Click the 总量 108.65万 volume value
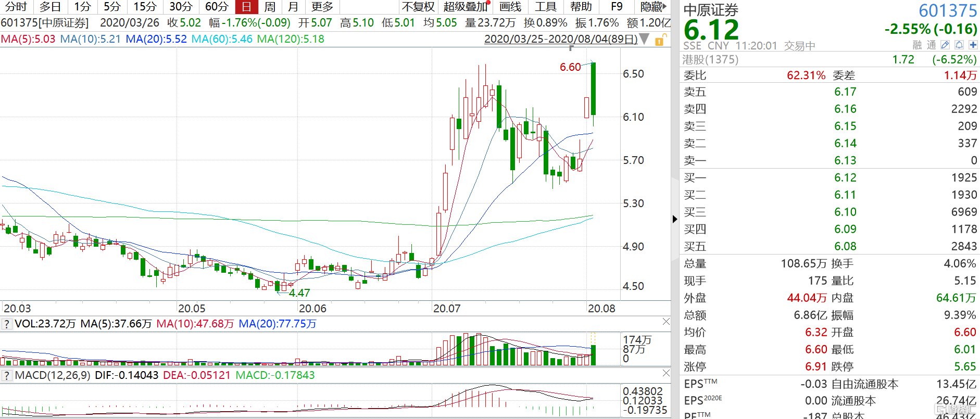Image resolution: width=980 pixels, height=419 pixels. coord(803,263)
